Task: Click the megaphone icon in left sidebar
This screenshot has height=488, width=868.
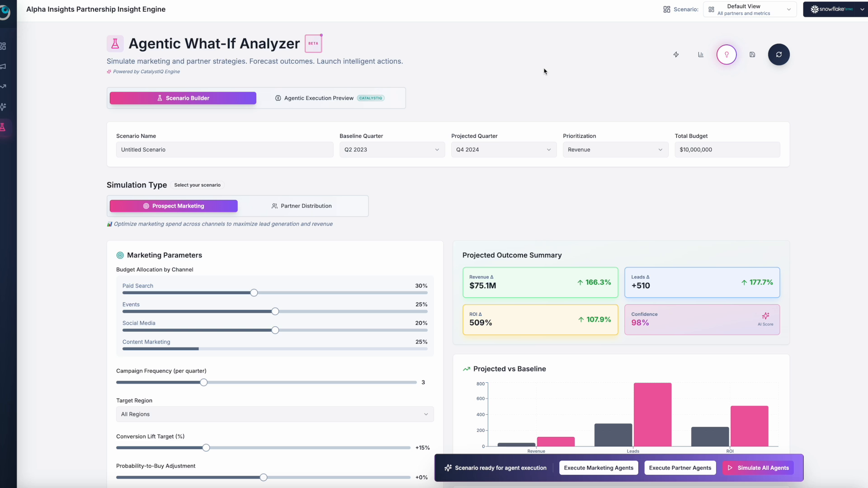Action: tap(4, 66)
